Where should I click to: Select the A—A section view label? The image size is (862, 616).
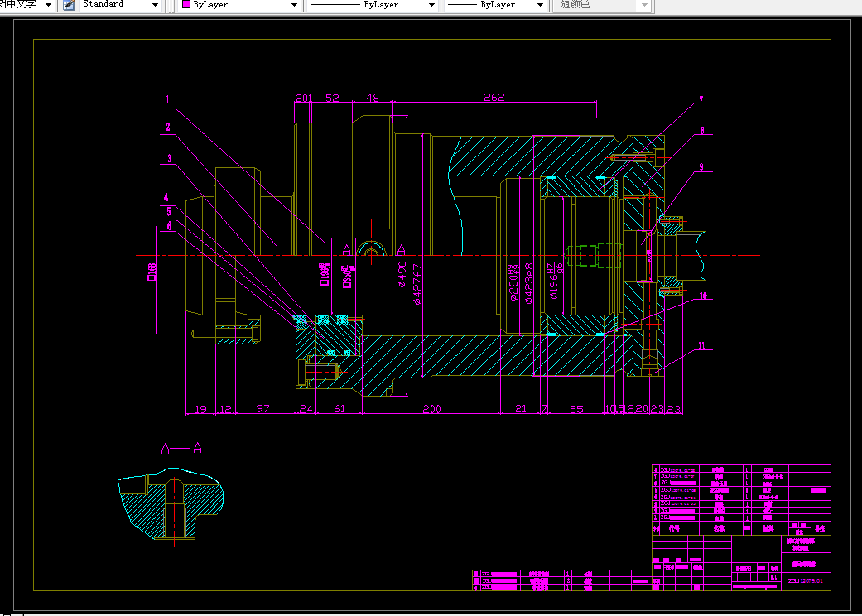coord(181,449)
